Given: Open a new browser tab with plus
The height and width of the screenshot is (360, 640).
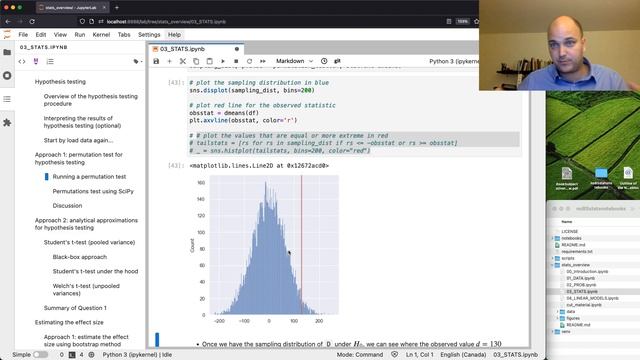Looking at the screenshot, I should click(117, 7).
